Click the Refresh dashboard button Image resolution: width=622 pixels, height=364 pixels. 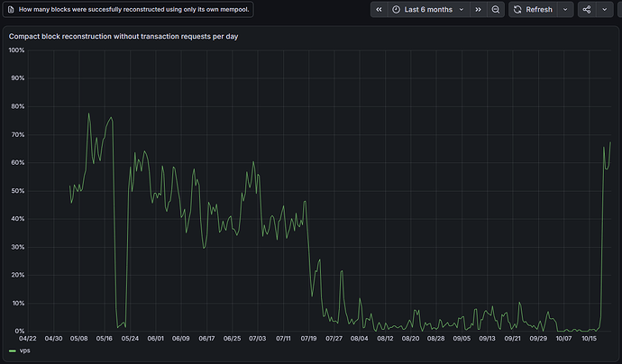click(x=533, y=10)
